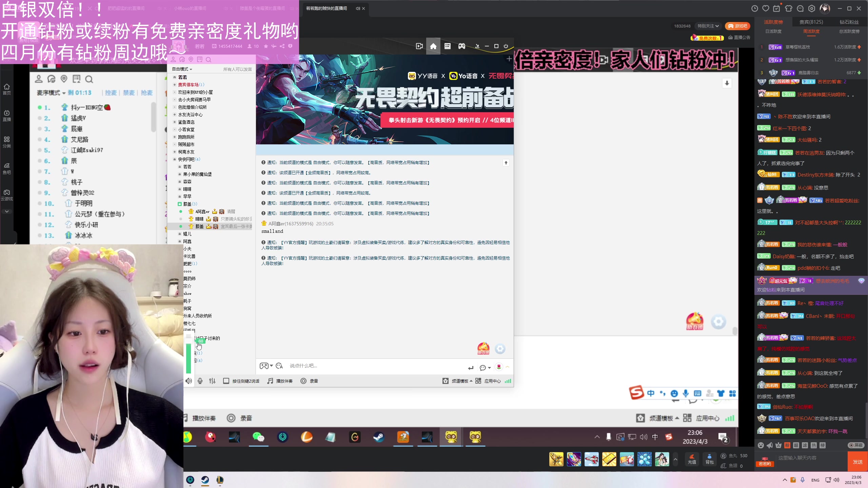This screenshot has width=868, height=488.
Task: Expand the 贵宾停车场 channel group
Action: tap(175, 85)
